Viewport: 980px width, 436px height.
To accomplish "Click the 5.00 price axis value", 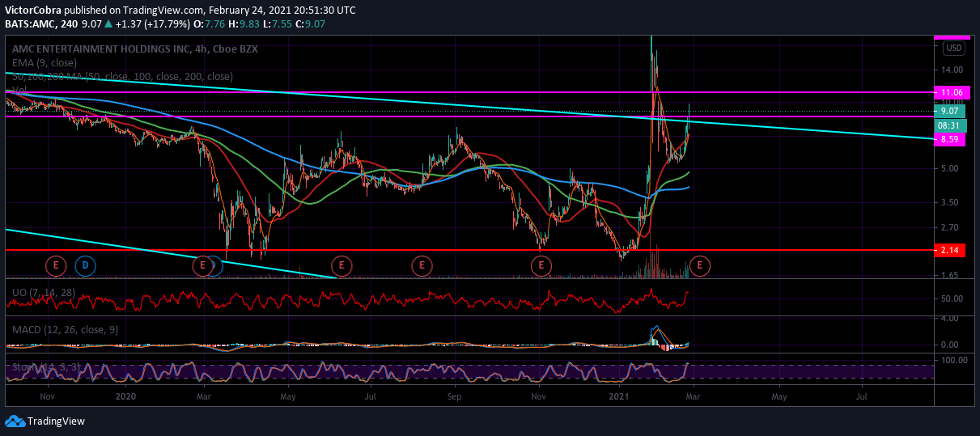I will point(952,169).
